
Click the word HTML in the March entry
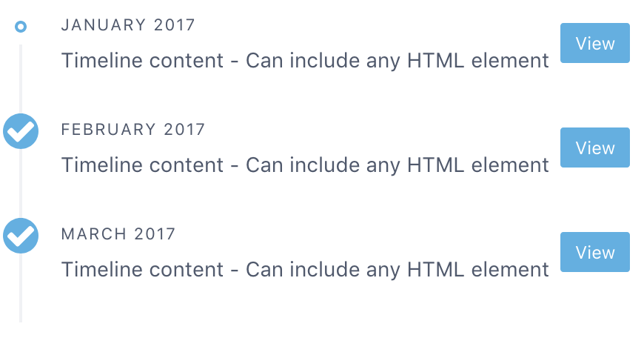435,270
